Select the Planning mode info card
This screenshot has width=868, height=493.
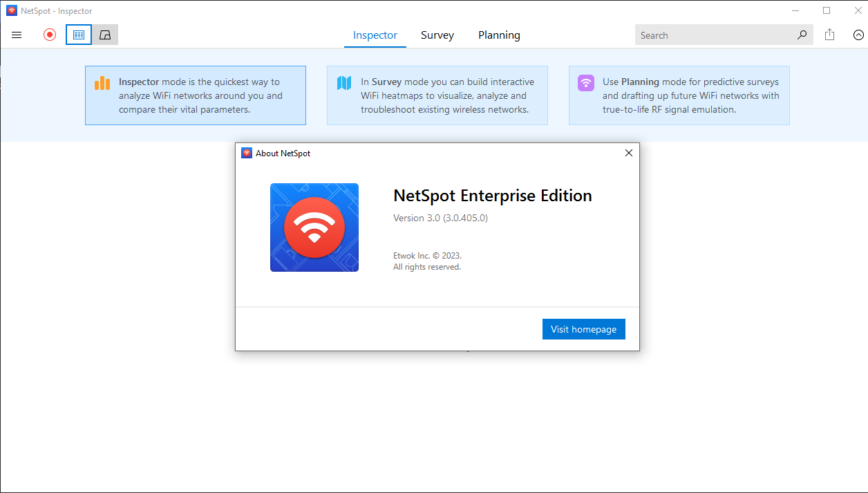click(x=679, y=95)
